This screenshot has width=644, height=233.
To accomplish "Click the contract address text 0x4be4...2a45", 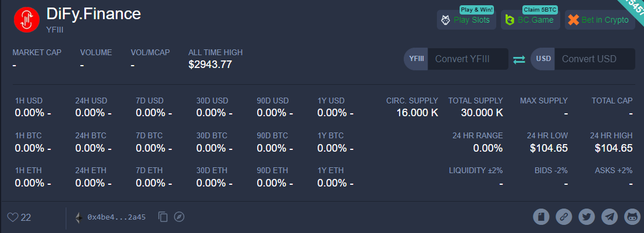I will [x=117, y=217].
